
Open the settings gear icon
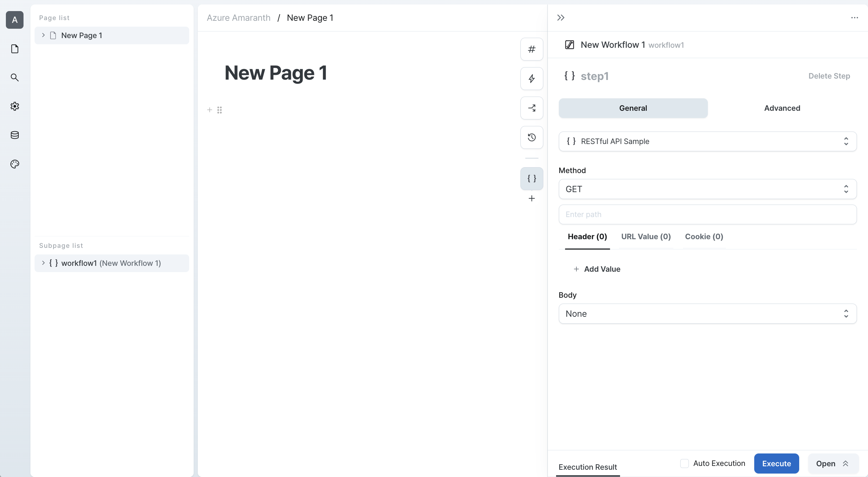(x=15, y=106)
